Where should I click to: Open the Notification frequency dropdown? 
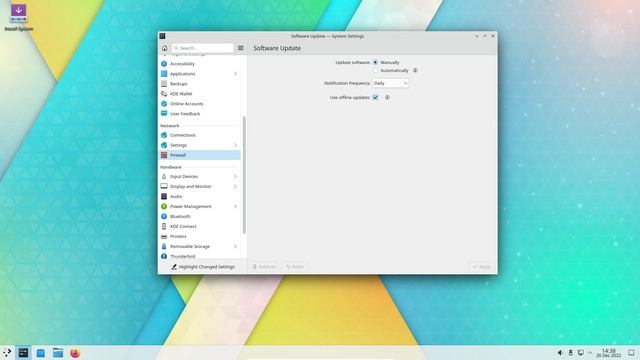390,83
